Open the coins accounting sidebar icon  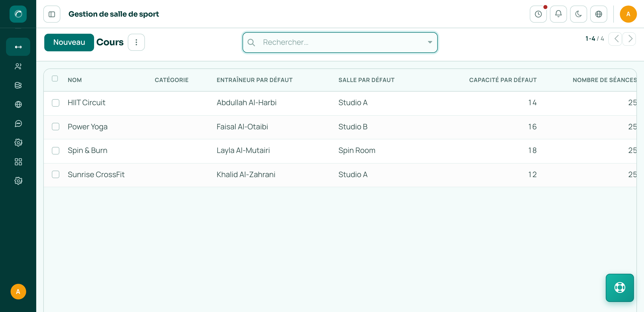[18, 86]
